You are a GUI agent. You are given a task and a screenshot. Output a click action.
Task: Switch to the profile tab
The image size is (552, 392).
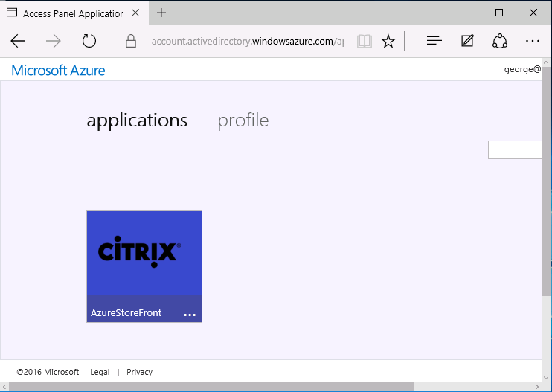(x=243, y=121)
